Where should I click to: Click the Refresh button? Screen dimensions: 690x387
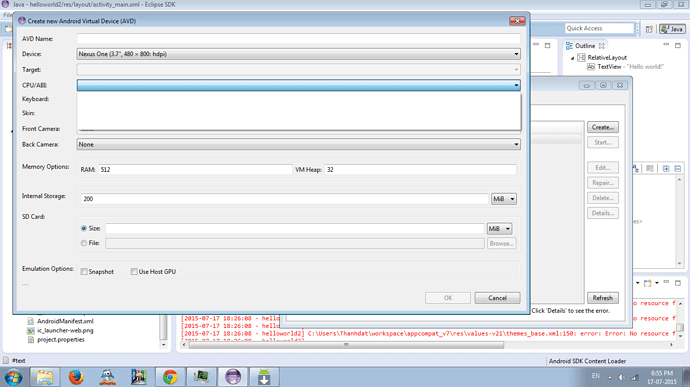[602, 298]
